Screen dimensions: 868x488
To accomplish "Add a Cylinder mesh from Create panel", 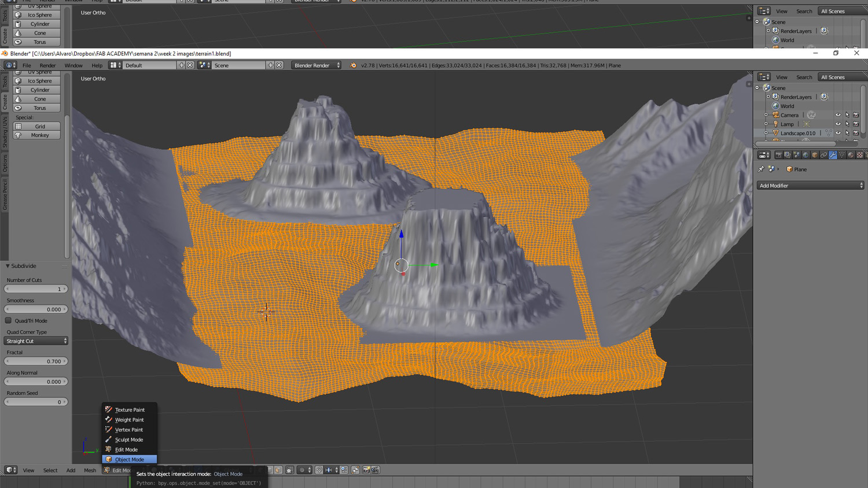I will coord(36,90).
